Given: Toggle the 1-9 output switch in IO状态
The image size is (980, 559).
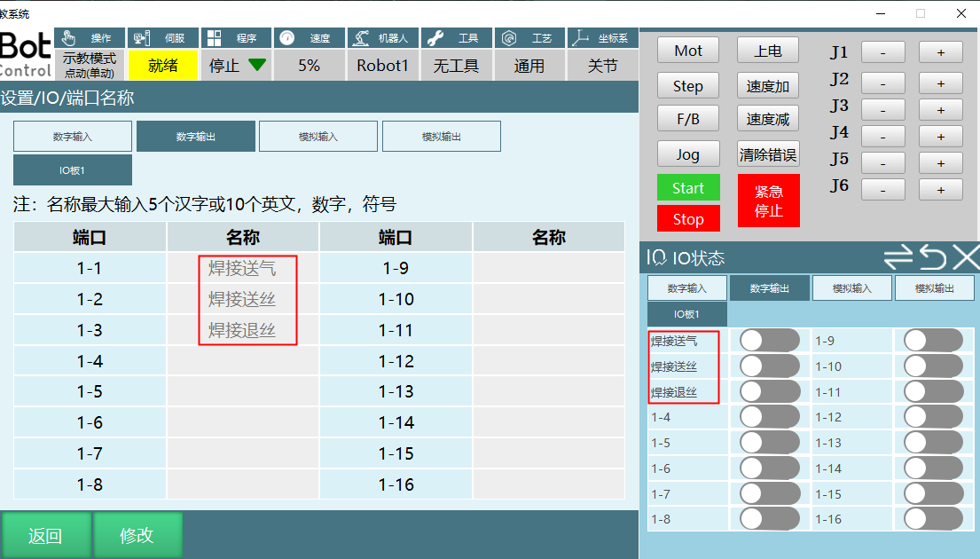Looking at the screenshot, I should click(x=933, y=341).
